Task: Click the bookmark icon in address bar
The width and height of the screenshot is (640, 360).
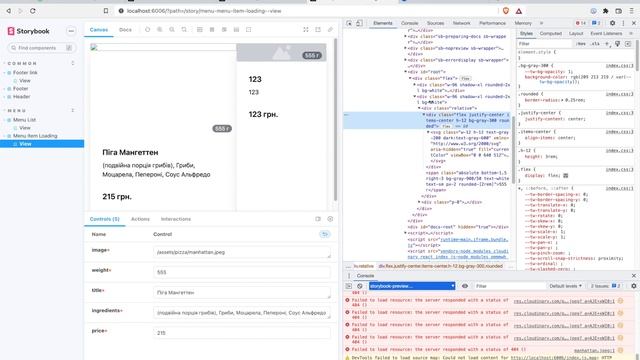Action: click(x=106, y=11)
